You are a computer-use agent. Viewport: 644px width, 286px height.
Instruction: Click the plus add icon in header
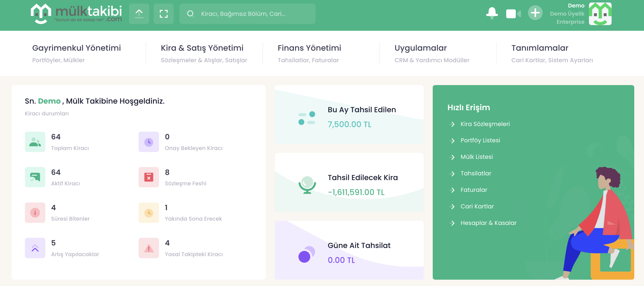pos(535,13)
